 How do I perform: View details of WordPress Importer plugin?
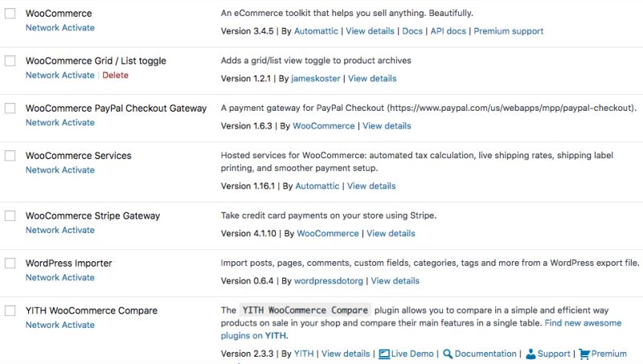[x=395, y=281]
